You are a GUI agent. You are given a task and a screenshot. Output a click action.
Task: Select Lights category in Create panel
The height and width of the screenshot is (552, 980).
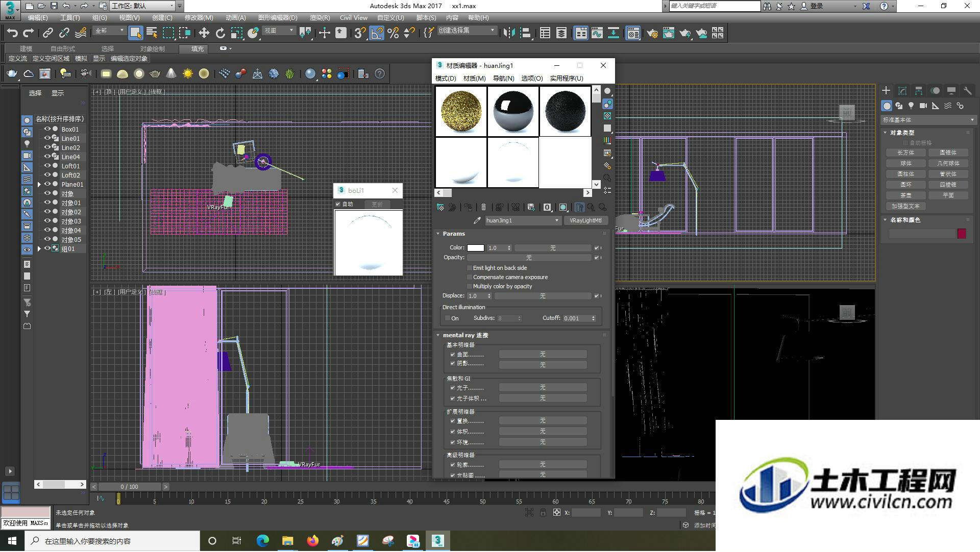click(911, 106)
